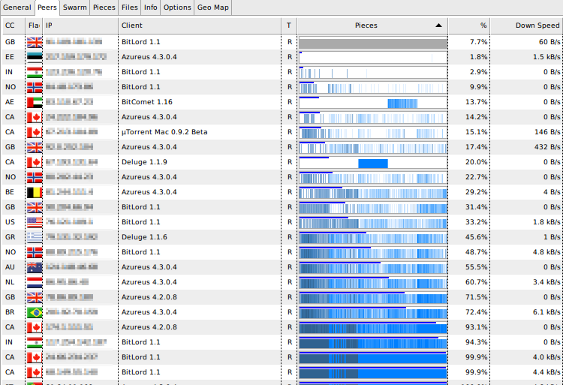
Task: Open the Swarm tab
Action: point(75,7)
